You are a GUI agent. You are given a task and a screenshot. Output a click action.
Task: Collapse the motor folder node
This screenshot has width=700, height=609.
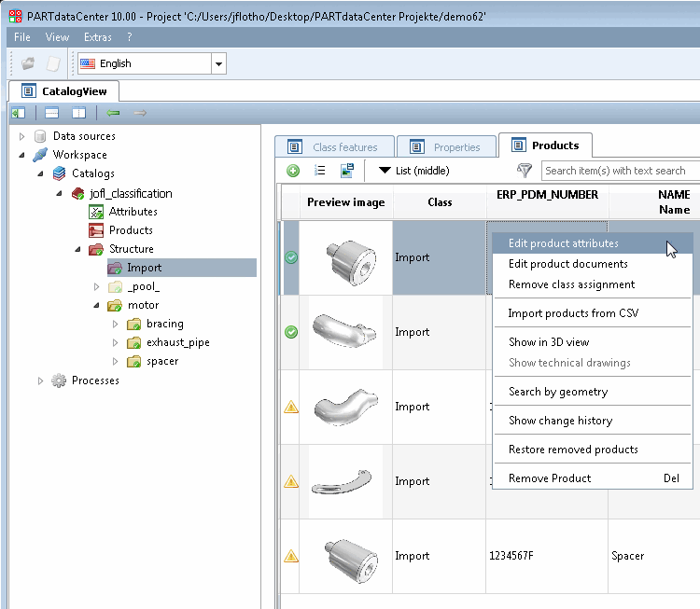[96, 305]
